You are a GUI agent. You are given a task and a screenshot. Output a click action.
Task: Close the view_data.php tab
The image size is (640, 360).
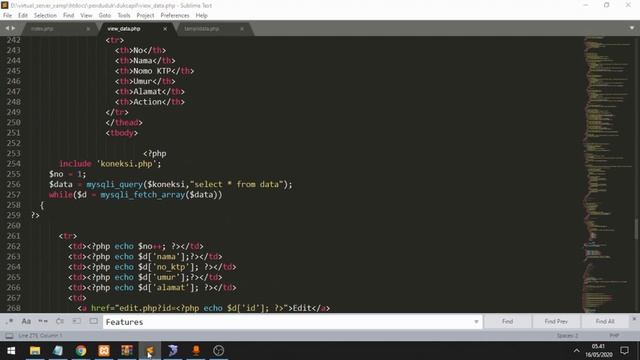pyautogui.click(x=165, y=29)
